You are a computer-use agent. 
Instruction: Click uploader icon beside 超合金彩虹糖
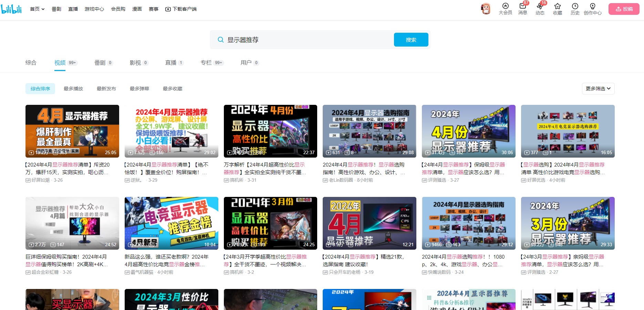(x=28, y=272)
